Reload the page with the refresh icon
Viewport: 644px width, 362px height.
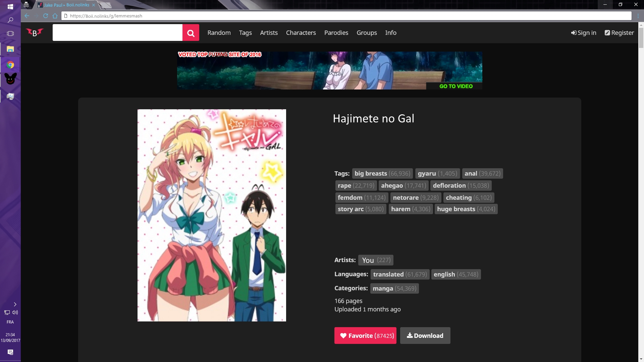pyautogui.click(x=46, y=16)
